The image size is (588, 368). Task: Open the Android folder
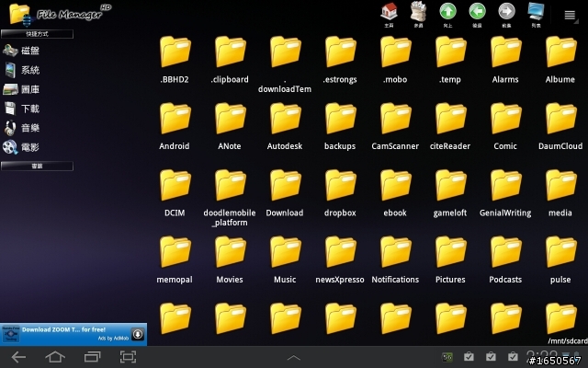[x=175, y=126]
